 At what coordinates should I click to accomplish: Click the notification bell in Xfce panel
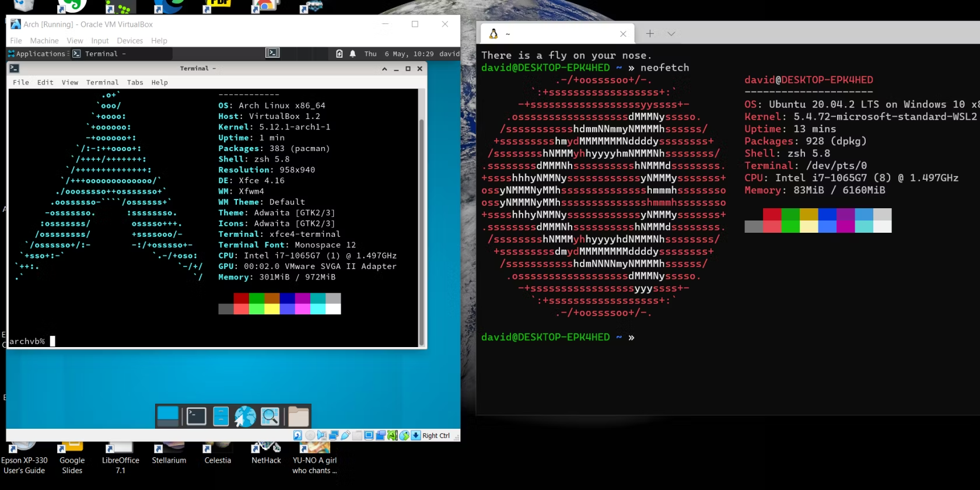tap(352, 54)
